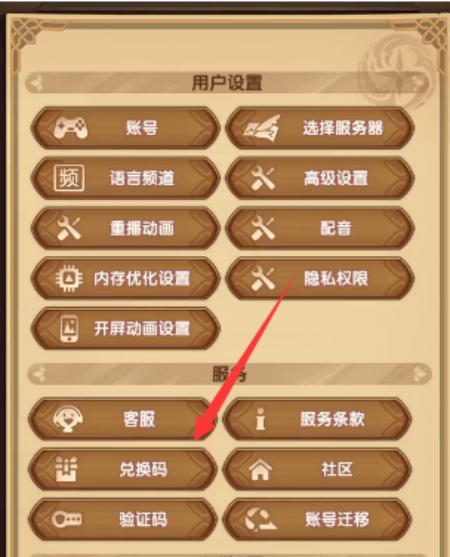Click the gamepad icon on 账号

pos(70,128)
